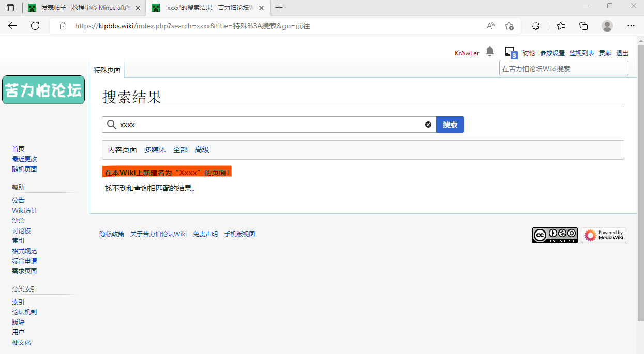Image resolution: width=644 pixels, height=354 pixels.
Task: Open the browser tab actions menu icon
Action: (x=10, y=8)
